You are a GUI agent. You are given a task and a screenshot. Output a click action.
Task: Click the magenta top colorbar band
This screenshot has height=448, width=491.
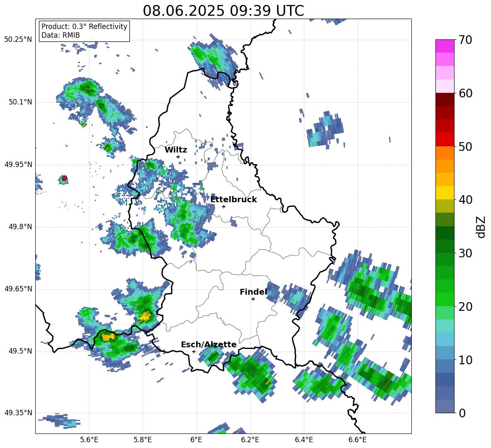coord(445,46)
